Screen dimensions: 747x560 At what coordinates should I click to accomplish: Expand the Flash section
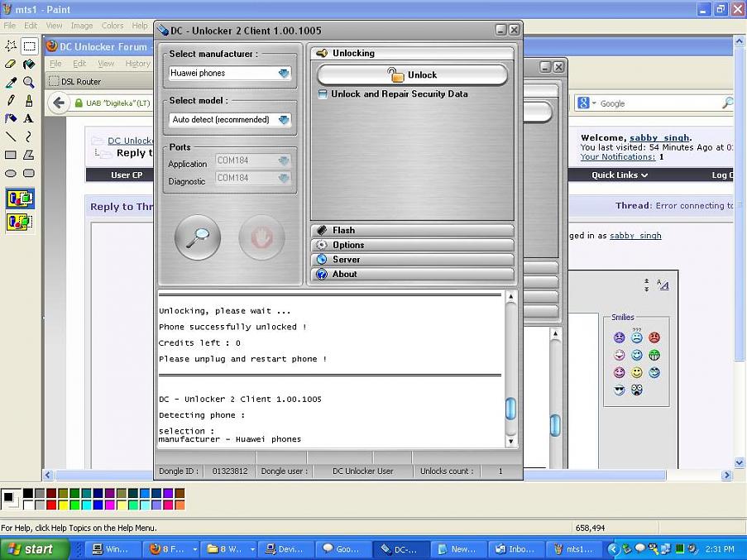pyautogui.click(x=412, y=230)
